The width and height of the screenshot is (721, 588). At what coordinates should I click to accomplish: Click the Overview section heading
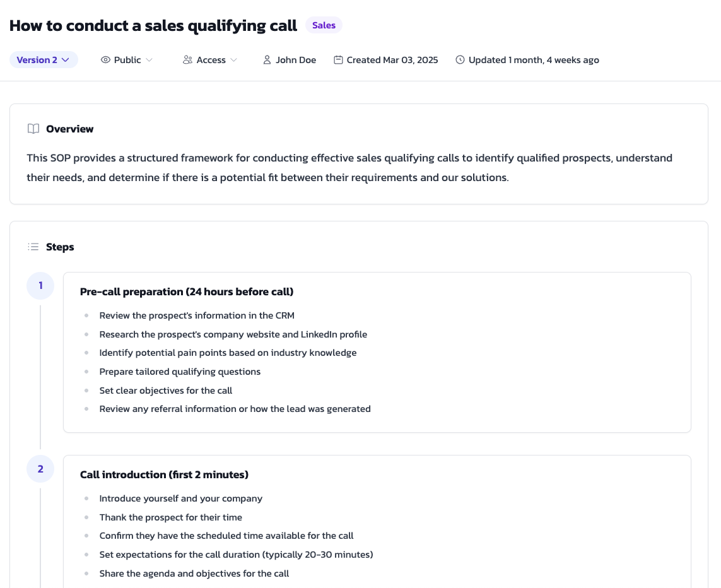pos(69,129)
